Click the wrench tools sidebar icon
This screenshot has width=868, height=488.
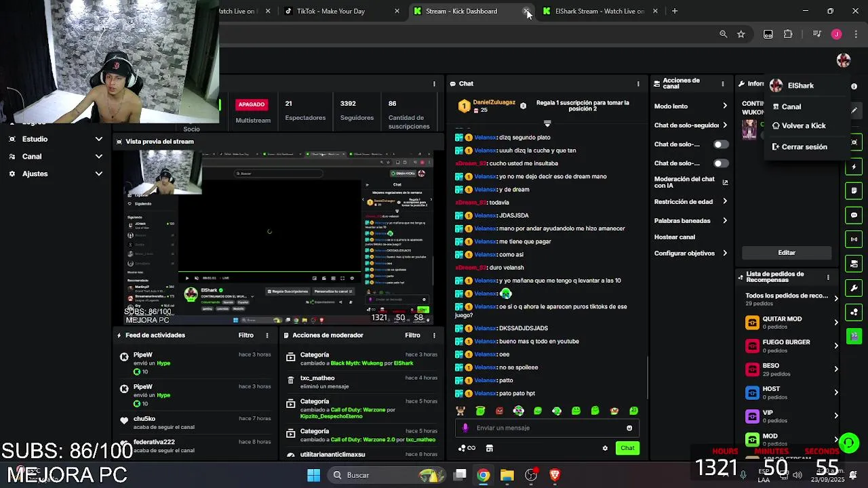pos(854,287)
